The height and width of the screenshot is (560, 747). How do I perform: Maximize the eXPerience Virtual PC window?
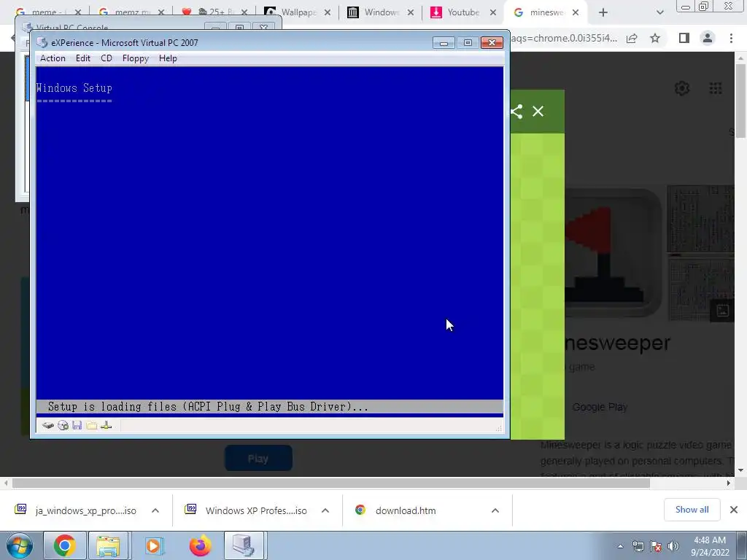[x=468, y=43]
